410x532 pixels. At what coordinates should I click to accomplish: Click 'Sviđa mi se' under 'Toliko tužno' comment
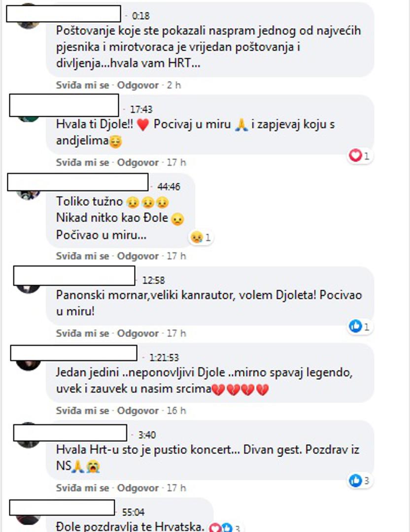[82, 256]
